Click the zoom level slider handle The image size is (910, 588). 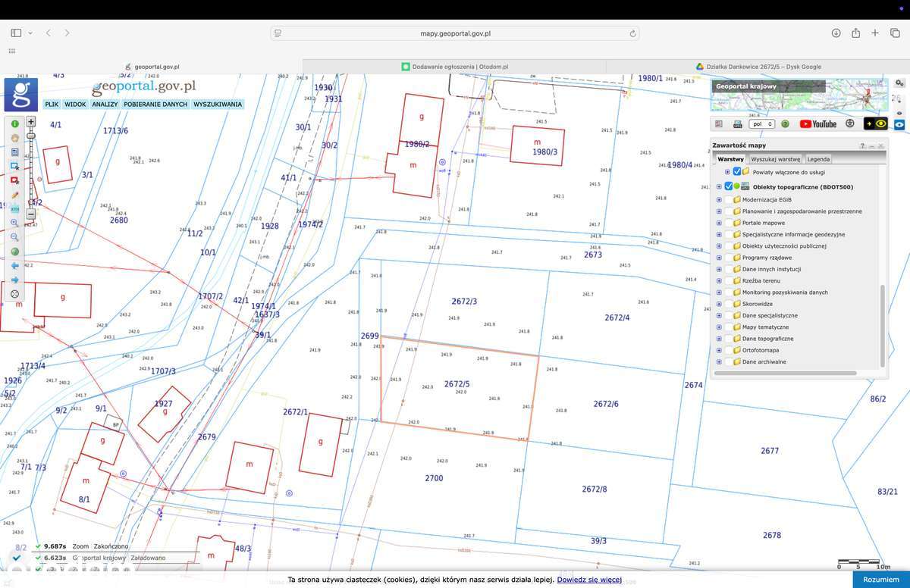pos(31,135)
